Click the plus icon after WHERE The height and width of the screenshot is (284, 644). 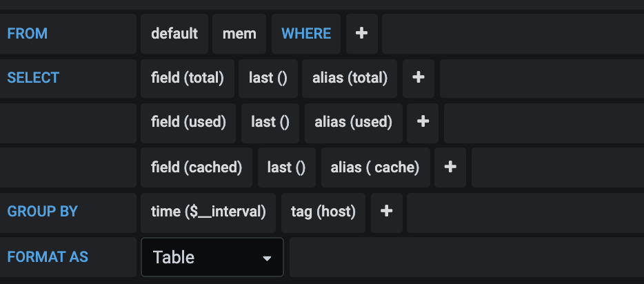coord(361,33)
